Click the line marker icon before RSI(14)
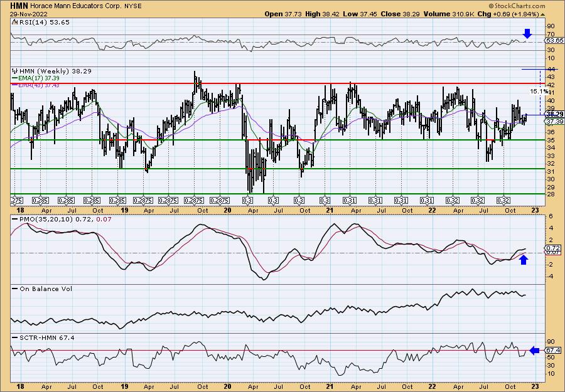The image size is (565, 392). (15, 22)
